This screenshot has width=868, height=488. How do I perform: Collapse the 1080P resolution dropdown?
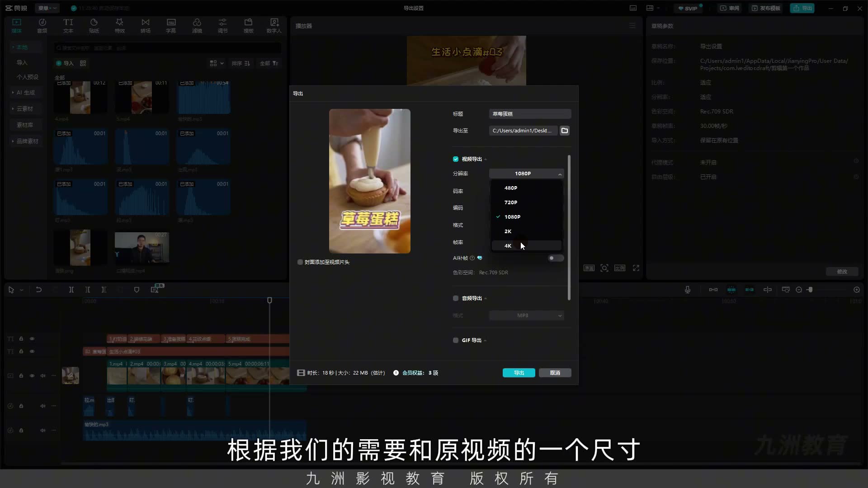tap(527, 174)
